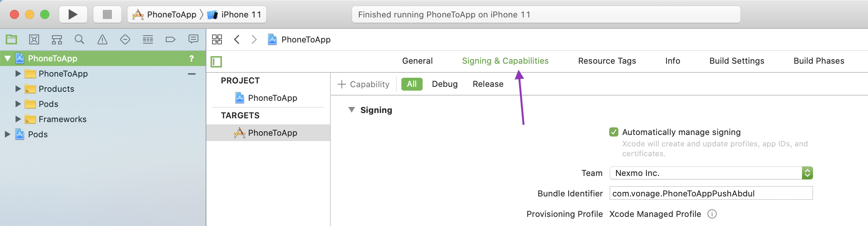Collapse the Signing section disclosure triangle

[351, 110]
